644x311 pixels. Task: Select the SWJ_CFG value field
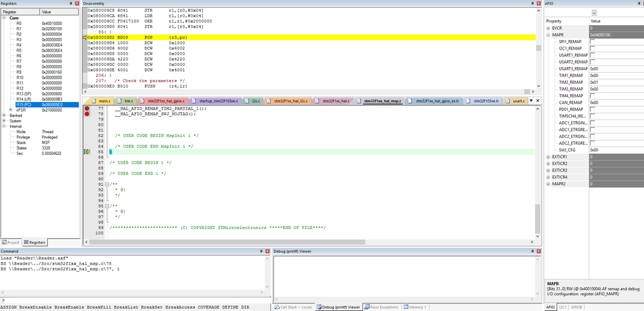(616, 150)
